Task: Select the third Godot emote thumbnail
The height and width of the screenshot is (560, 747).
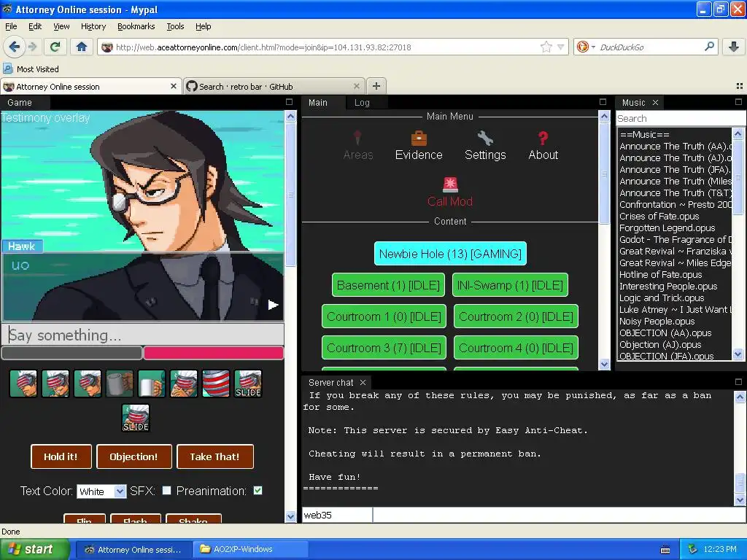Action: click(x=88, y=384)
